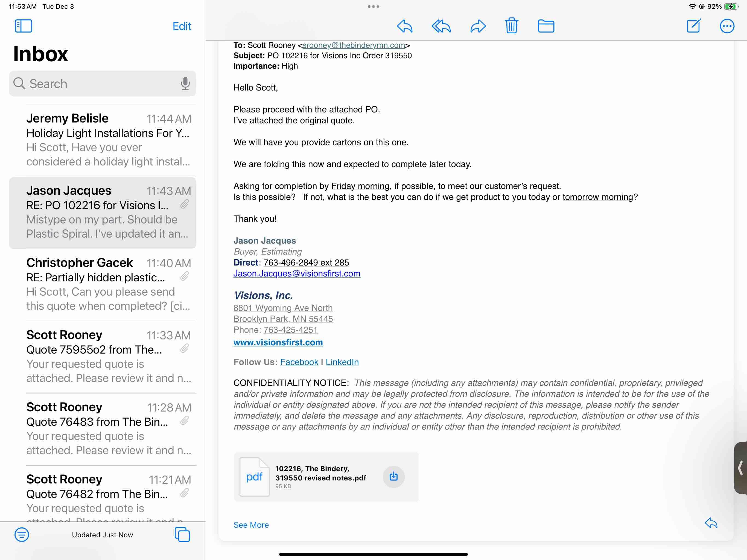Expand message with See More

coord(251,524)
